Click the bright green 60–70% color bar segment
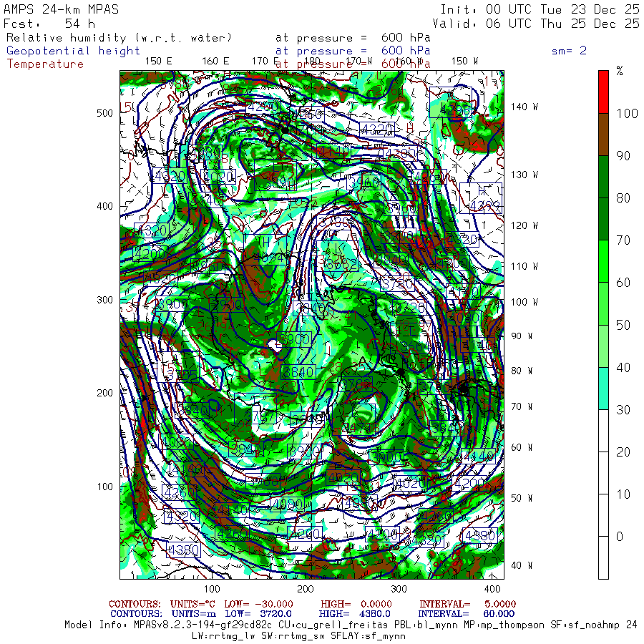This screenshot has height=644, width=644. click(x=603, y=261)
